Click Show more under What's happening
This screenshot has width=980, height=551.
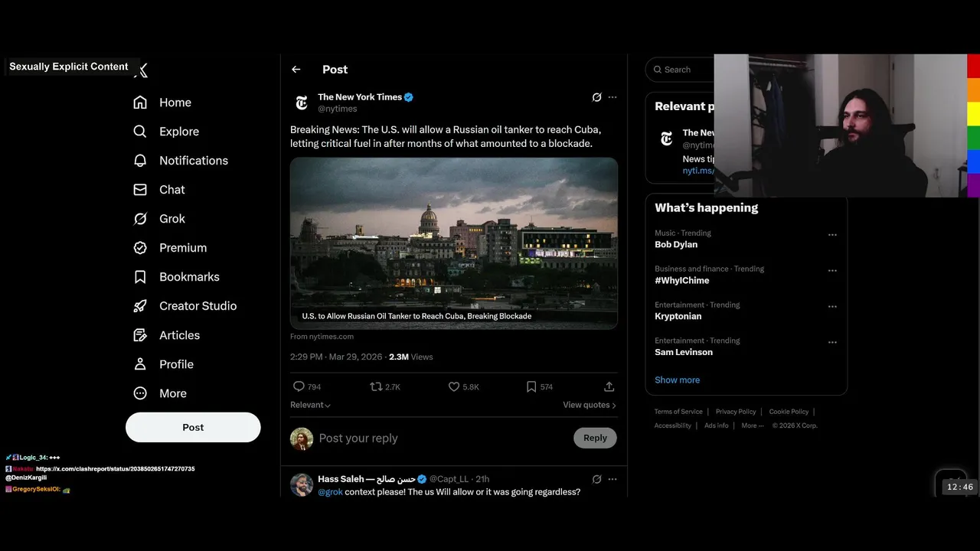click(677, 380)
